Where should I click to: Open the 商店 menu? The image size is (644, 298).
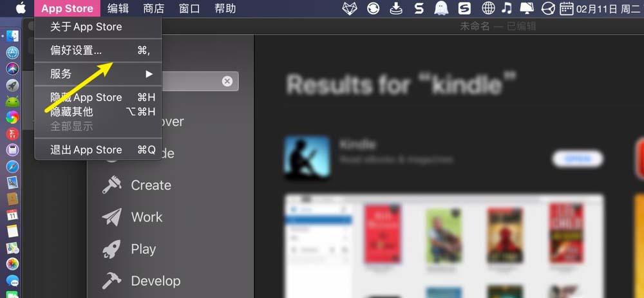(x=154, y=8)
